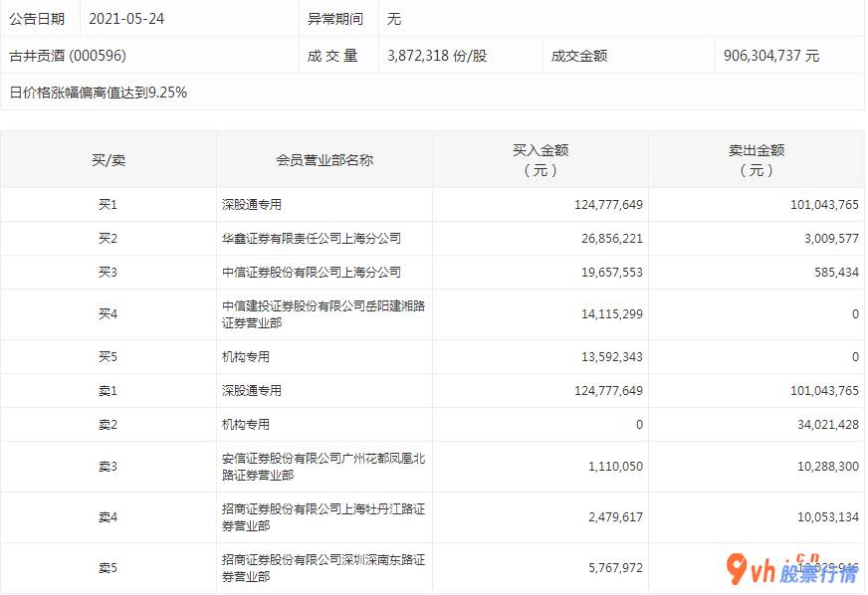Click 华鑫证券有限责任公司上海分公司
The width and height of the screenshot is (868, 595).
pos(312,239)
